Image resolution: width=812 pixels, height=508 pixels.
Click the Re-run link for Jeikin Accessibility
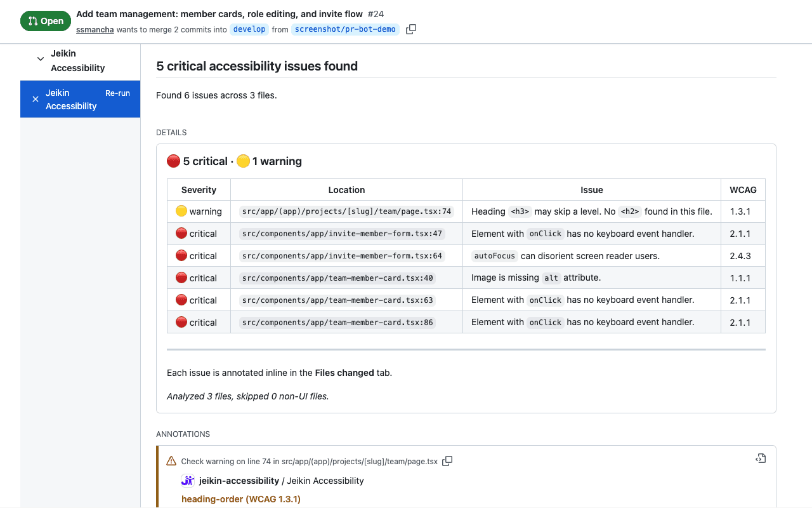click(x=119, y=93)
